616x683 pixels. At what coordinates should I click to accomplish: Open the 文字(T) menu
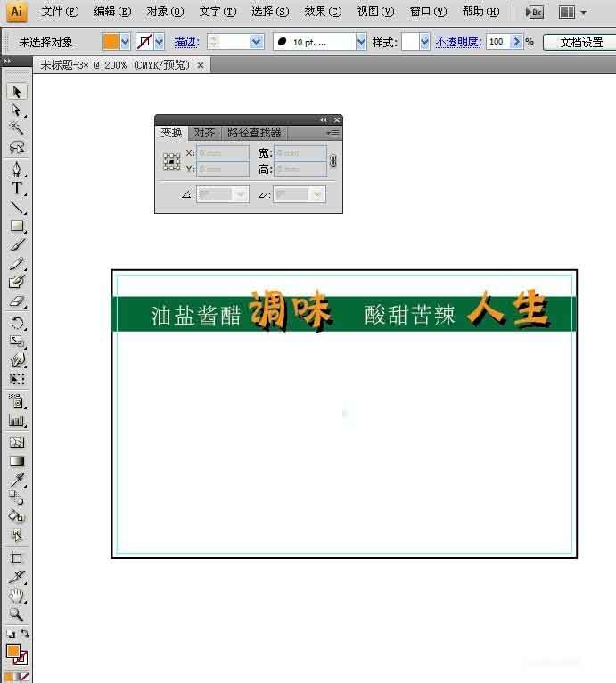click(218, 12)
